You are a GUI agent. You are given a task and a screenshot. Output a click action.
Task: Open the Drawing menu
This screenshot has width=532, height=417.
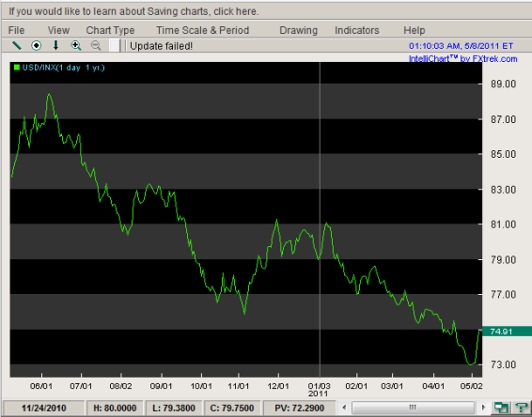pos(298,30)
